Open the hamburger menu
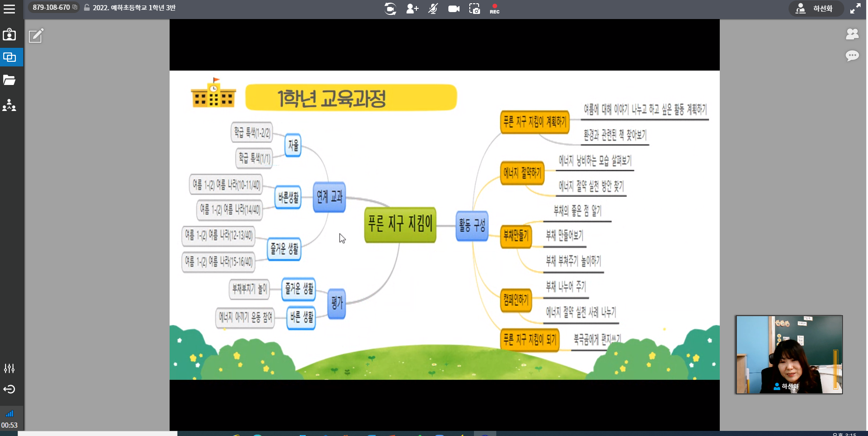868x436 pixels. click(9, 9)
